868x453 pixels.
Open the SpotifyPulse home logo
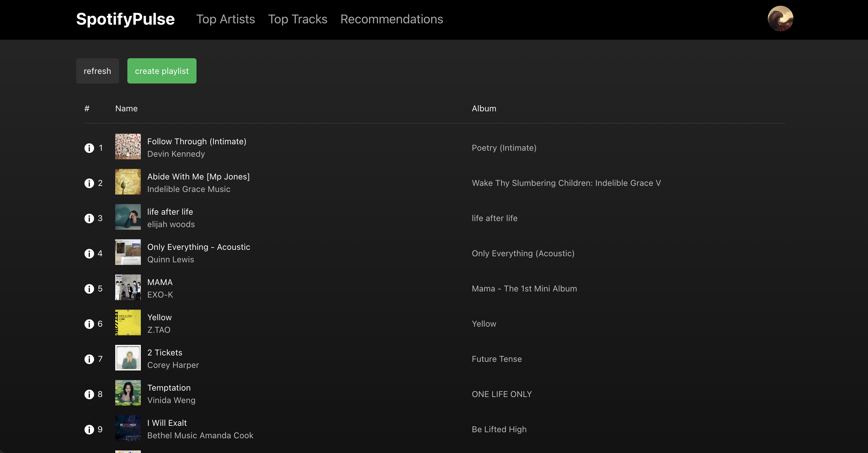[x=125, y=19]
